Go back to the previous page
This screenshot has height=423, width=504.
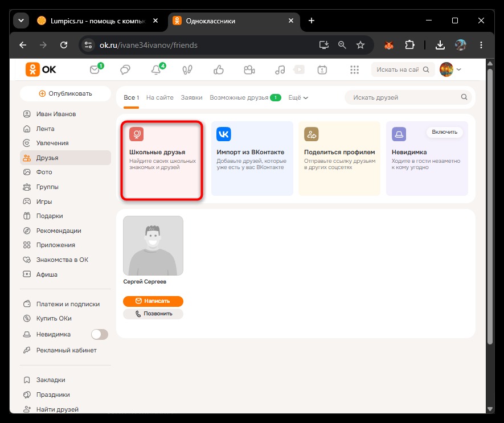click(x=23, y=45)
